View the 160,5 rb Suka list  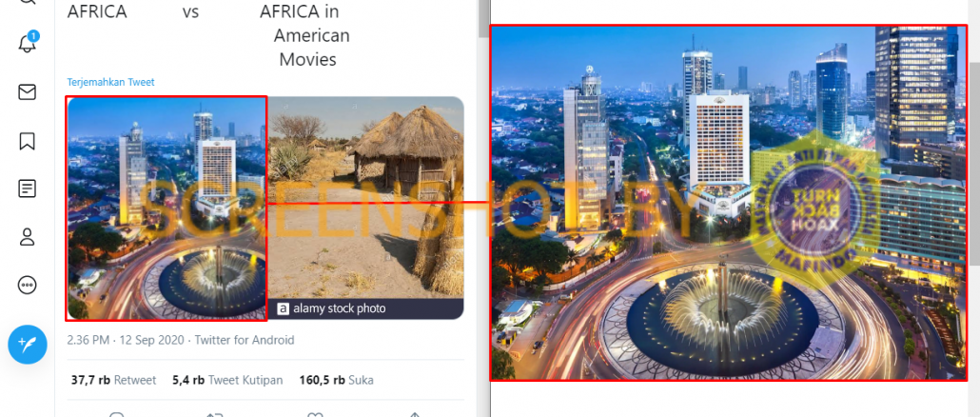click(x=336, y=380)
